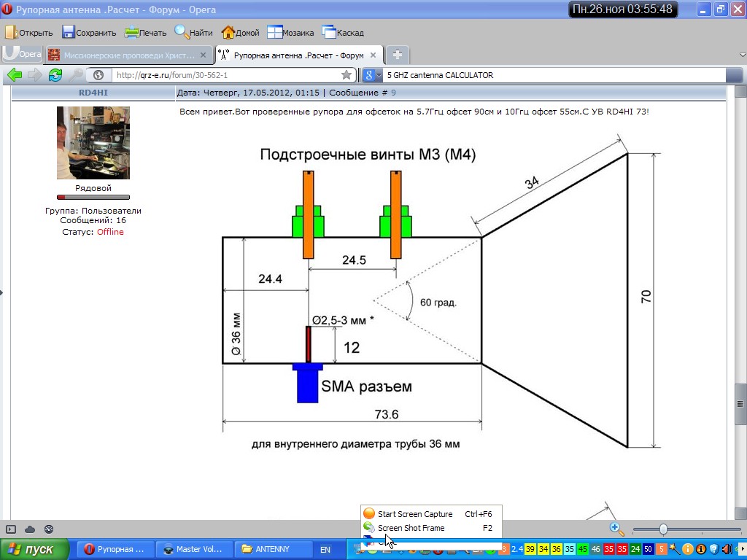
Task: Switch to Рупорная taskbar window
Action: [116, 549]
